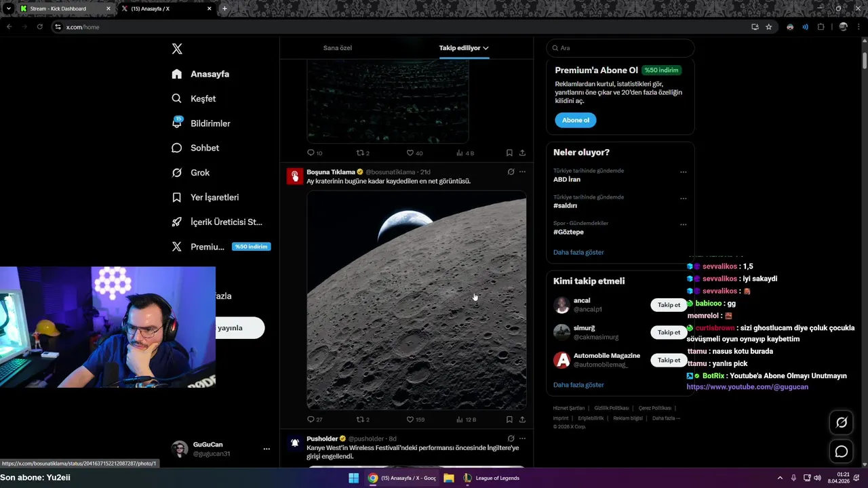Open more options for #Göztepe trend
This screenshot has height=488, width=868.
coord(683,224)
